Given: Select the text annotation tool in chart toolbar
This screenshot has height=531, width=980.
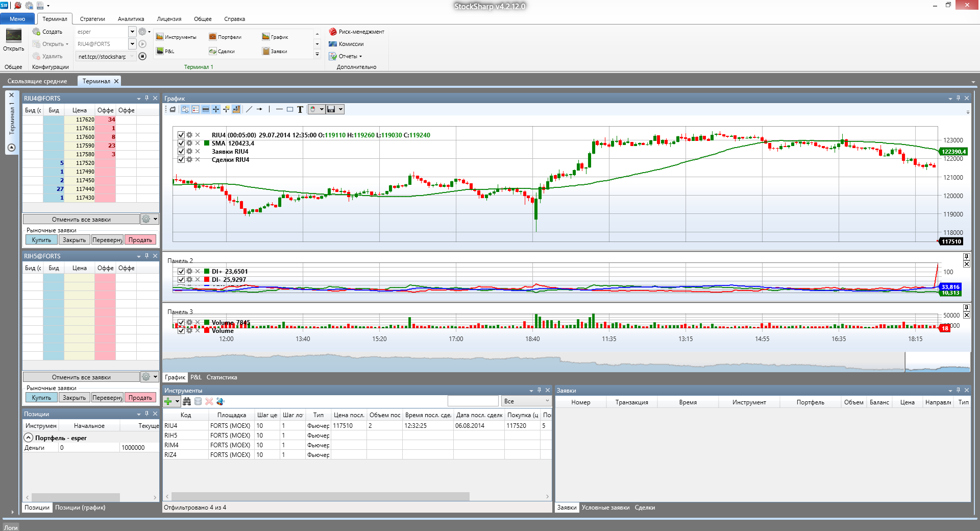Looking at the screenshot, I should (x=300, y=109).
